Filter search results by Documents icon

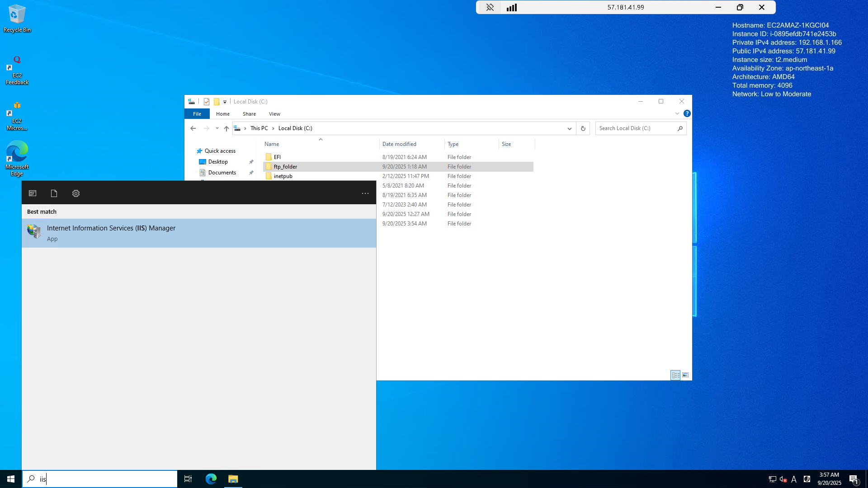click(x=54, y=193)
